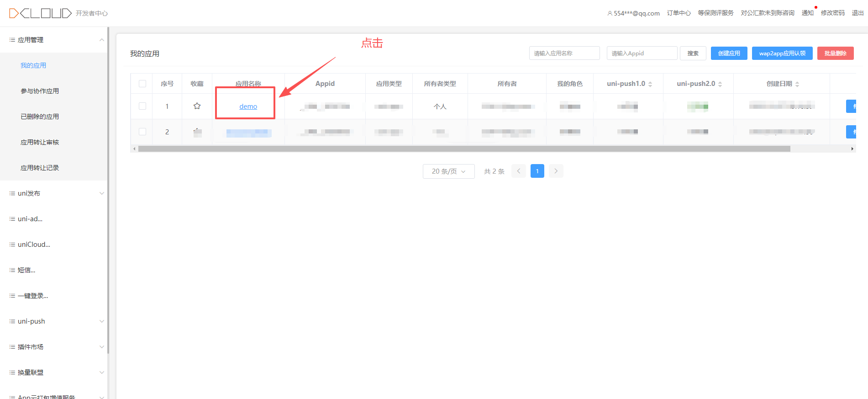
Task: Check the checkbox for row 1
Action: [x=142, y=106]
